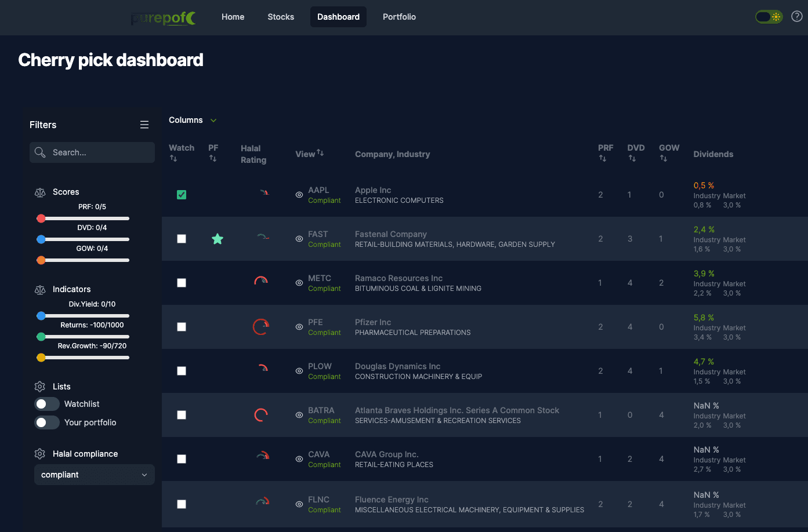This screenshot has width=808, height=532.
Task: Click the Halal compliance gear icon
Action: tap(40, 454)
